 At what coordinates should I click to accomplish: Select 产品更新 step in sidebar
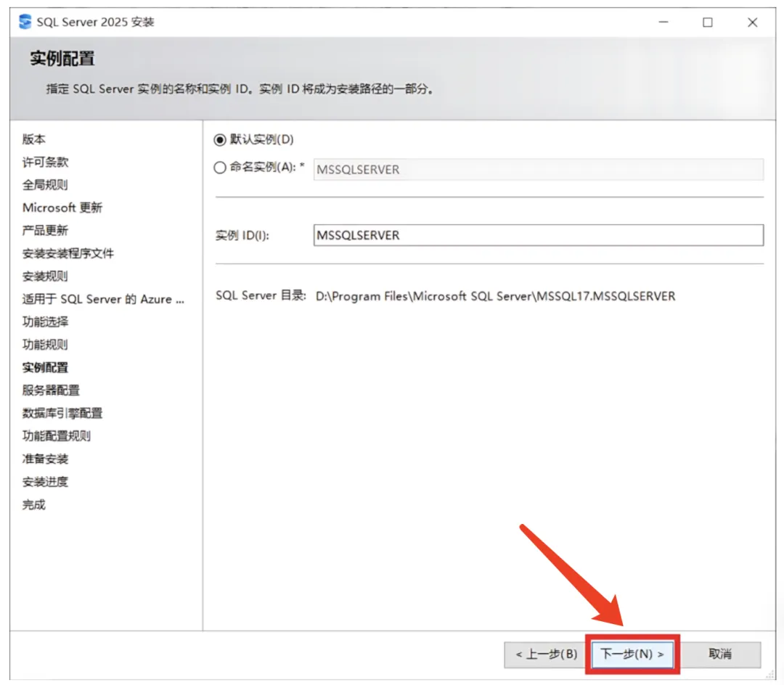(45, 230)
